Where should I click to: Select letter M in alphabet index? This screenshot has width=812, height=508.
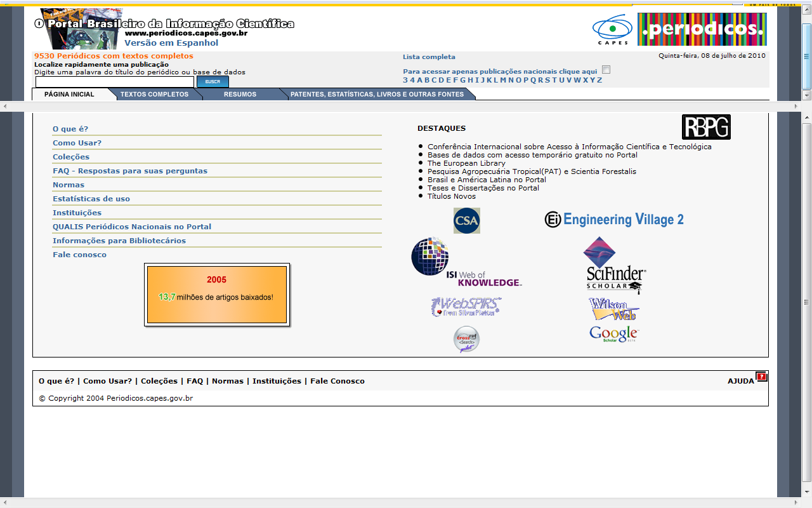coord(503,80)
